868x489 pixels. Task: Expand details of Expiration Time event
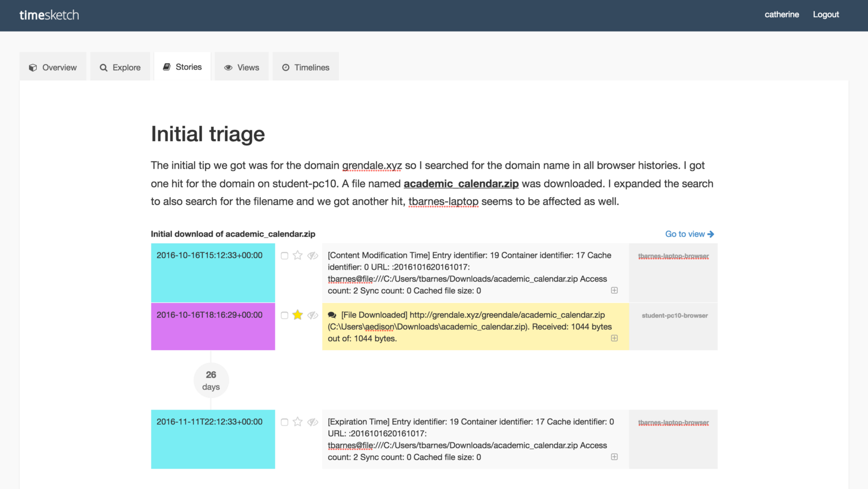[x=614, y=457]
